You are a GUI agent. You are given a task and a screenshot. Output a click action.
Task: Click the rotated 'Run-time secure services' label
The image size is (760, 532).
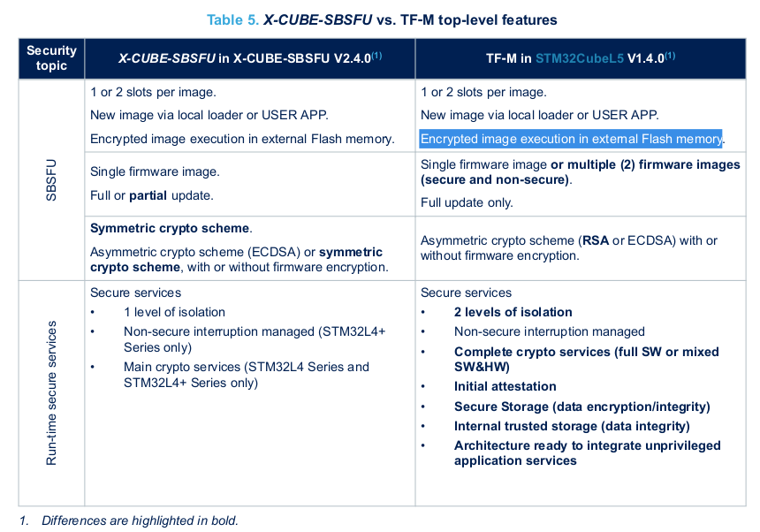[51, 393]
